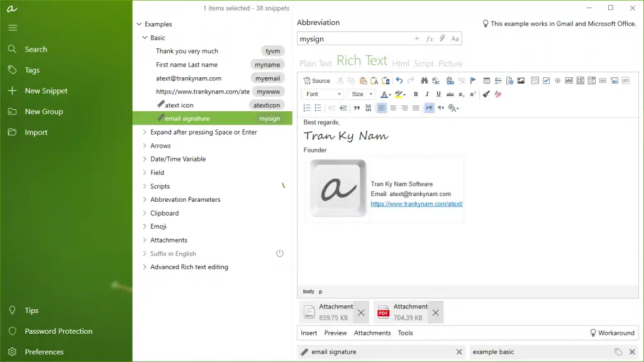Toggle bold formatting

(x=416, y=94)
